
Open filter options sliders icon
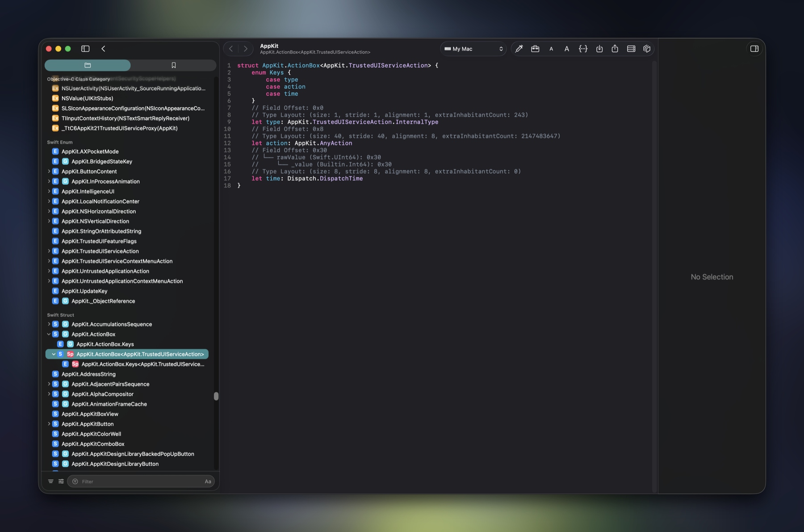[61, 482]
